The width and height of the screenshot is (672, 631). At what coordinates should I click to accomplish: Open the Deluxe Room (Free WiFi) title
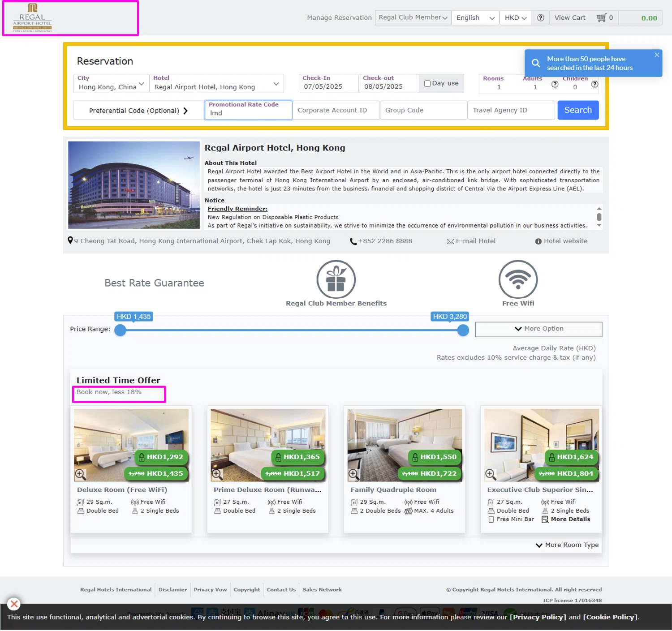pyautogui.click(x=122, y=490)
